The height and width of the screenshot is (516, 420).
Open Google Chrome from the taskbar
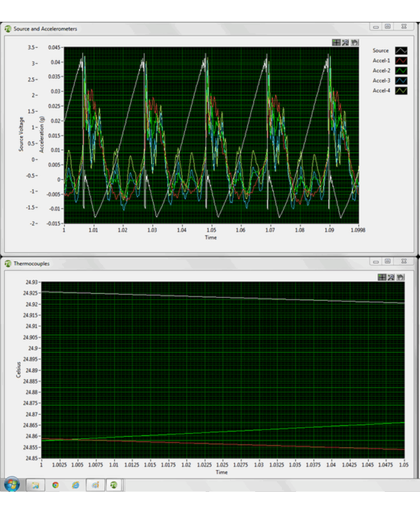(55, 485)
